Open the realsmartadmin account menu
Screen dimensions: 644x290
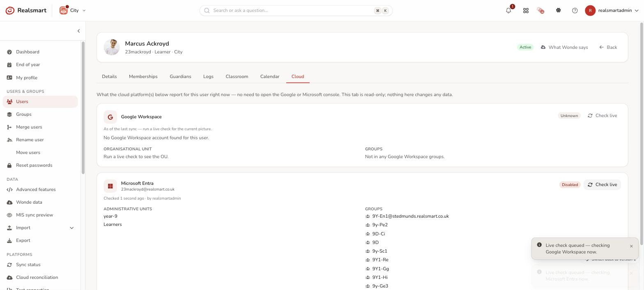[612, 11]
